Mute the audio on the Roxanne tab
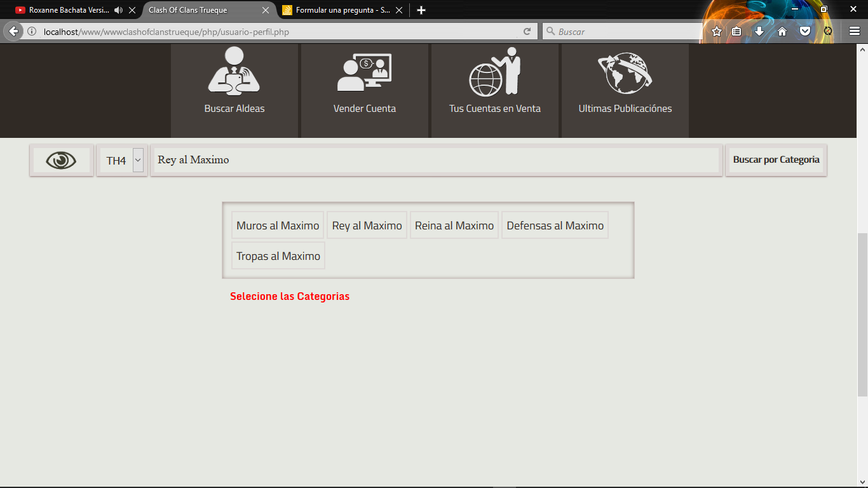The width and height of the screenshot is (868, 488). coord(118,10)
